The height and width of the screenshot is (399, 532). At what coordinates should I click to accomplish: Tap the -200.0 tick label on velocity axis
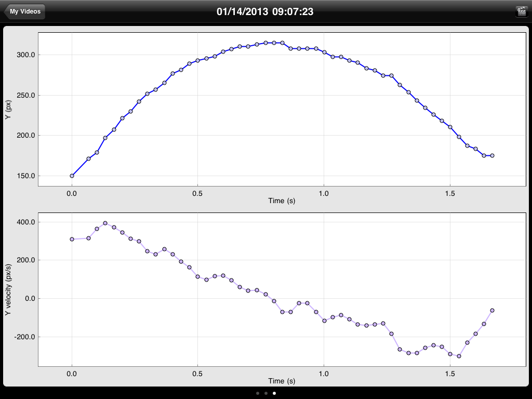24,337
